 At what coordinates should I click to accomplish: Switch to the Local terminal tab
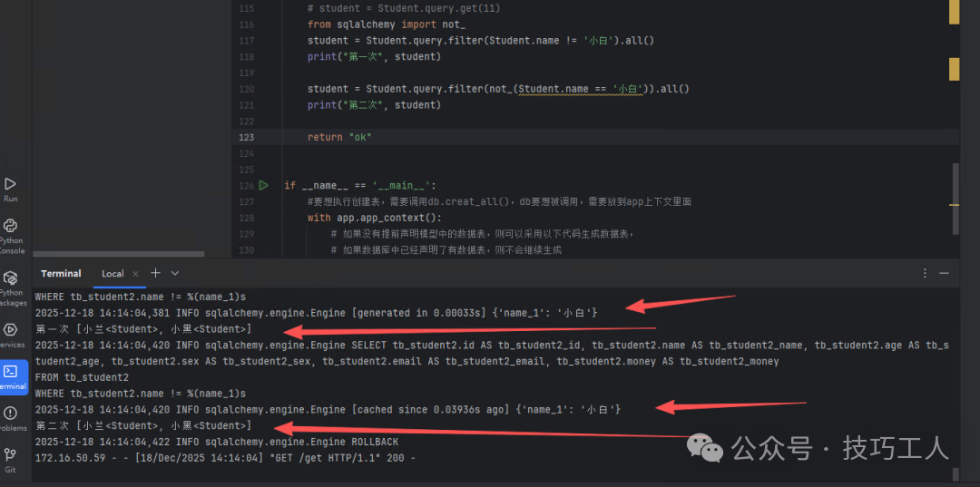(113, 274)
